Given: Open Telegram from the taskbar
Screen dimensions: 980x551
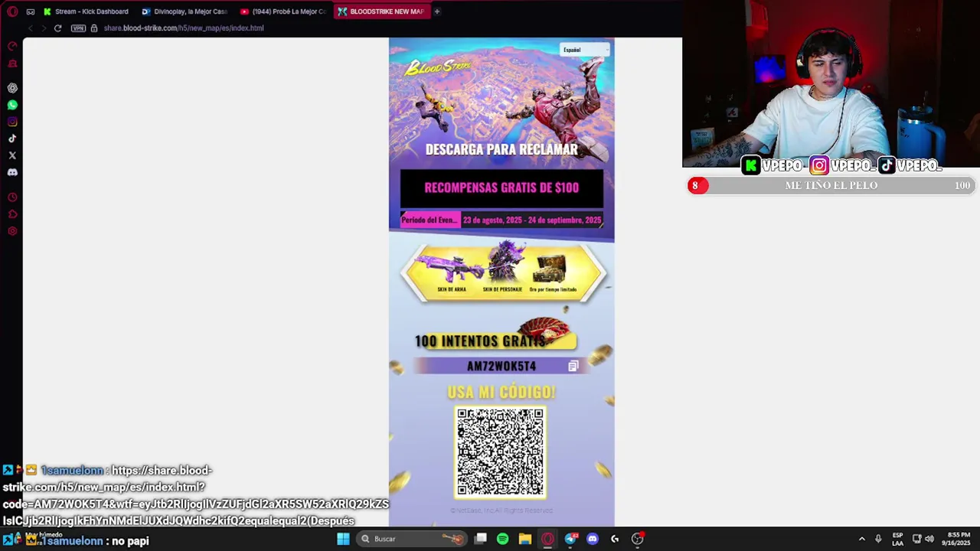Looking at the screenshot, I should (570, 539).
